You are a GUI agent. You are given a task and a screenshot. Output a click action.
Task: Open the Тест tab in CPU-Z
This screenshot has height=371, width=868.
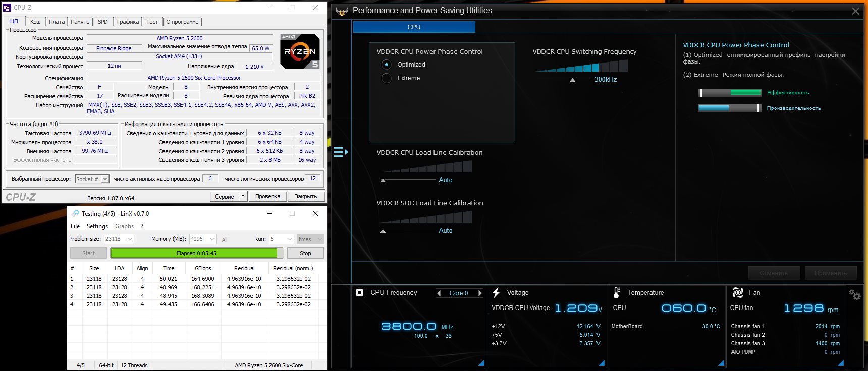coord(152,22)
